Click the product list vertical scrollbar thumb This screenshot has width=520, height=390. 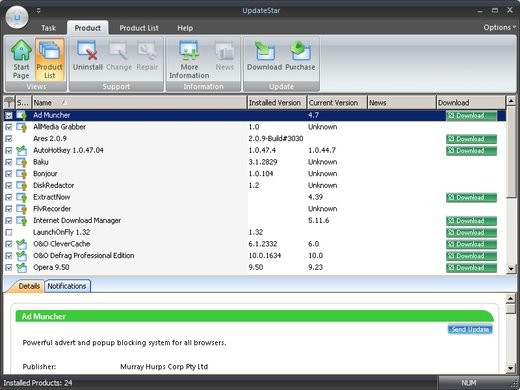coord(511,152)
